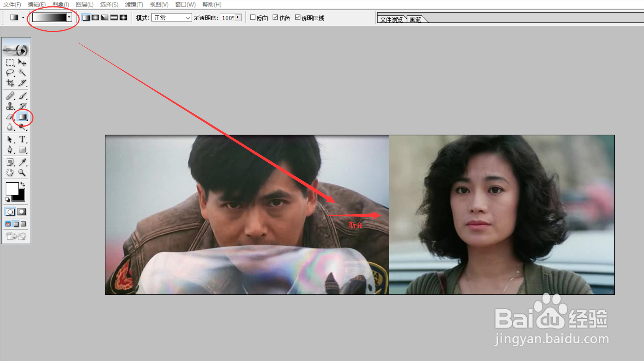Open the 帮助(H) menu

coord(212,4)
